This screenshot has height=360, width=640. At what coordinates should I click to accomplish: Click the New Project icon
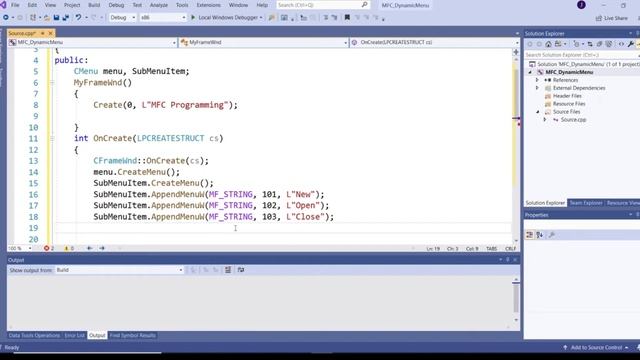(x=33, y=18)
